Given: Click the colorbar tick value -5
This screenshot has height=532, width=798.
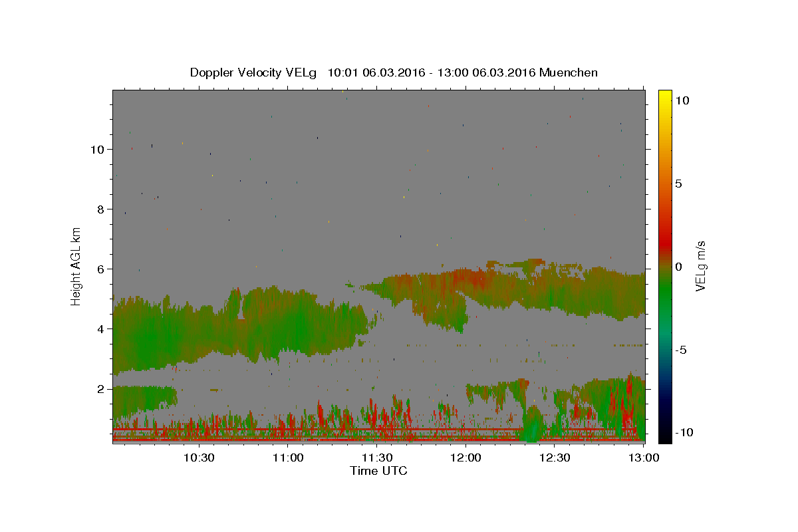Looking at the screenshot, I should pyautogui.click(x=681, y=350).
